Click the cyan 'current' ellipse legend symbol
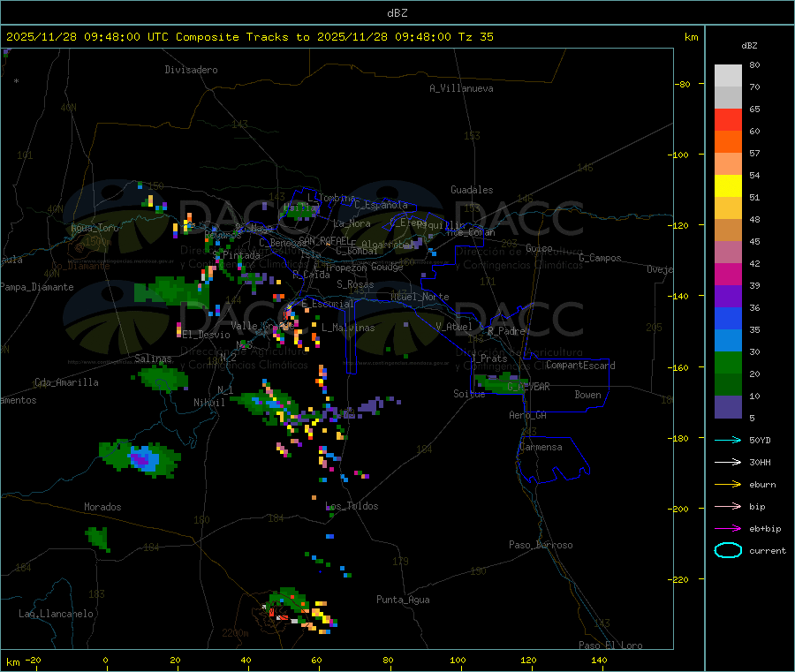The image size is (795, 672). click(x=728, y=550)
